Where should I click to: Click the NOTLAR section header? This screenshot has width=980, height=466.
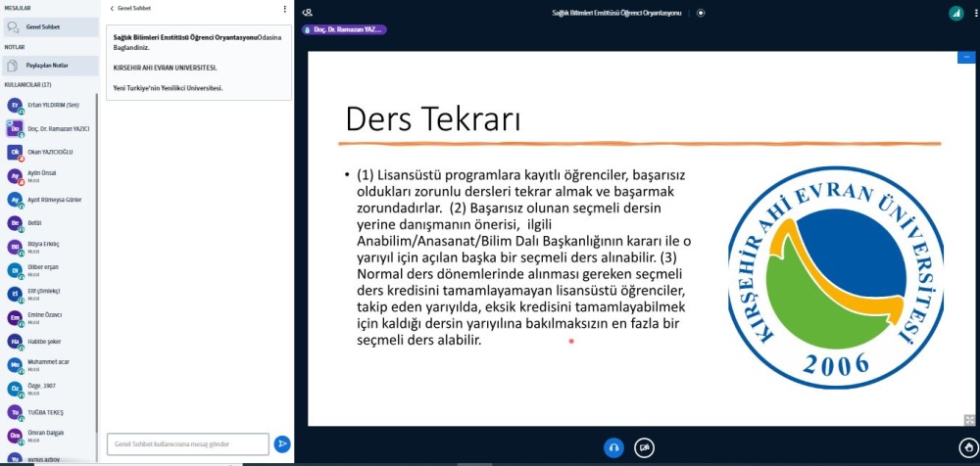[15, 47]
